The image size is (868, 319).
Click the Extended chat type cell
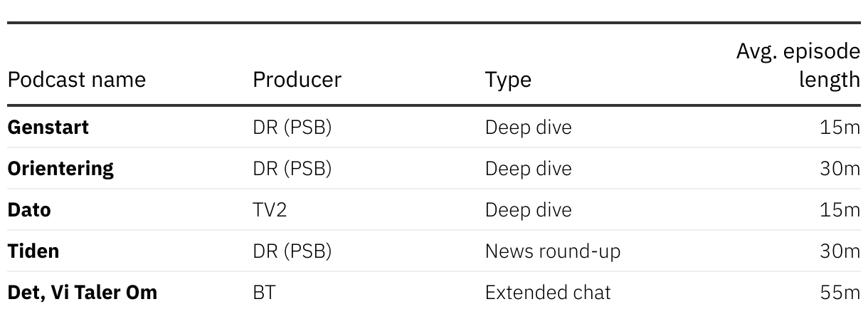click(x=548, y=292)
